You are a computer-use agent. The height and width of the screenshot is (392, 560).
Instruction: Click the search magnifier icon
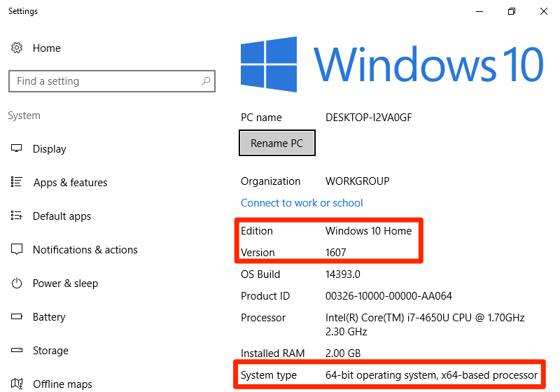[206, 81]
